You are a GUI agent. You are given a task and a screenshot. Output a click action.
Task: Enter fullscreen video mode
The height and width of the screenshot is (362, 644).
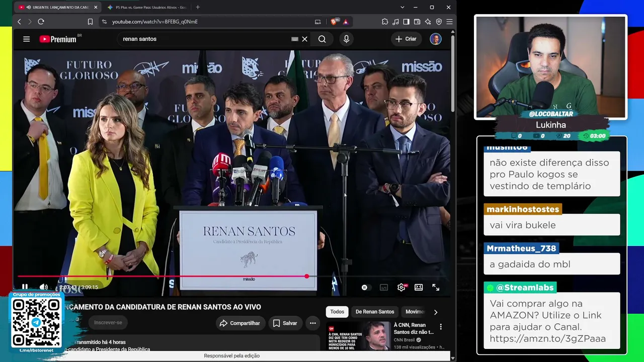pyautogui.click(x=436, y=287)
